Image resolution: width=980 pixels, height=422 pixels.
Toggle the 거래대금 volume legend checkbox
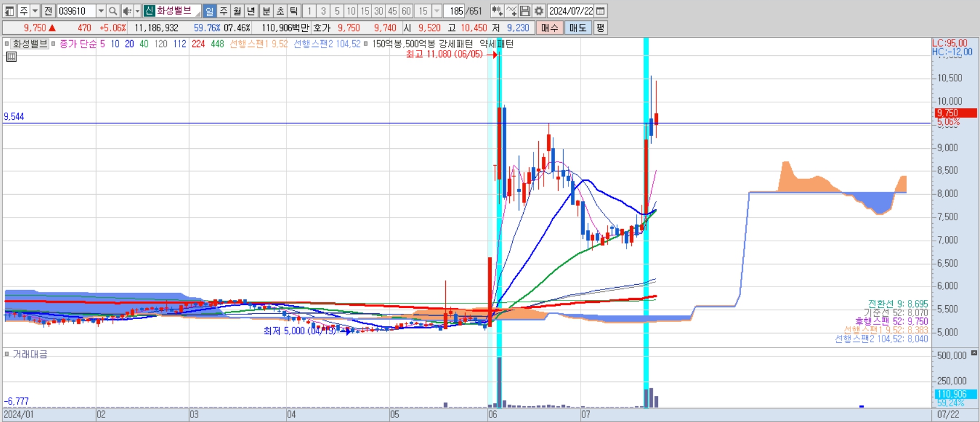click(x=7, y=353)
